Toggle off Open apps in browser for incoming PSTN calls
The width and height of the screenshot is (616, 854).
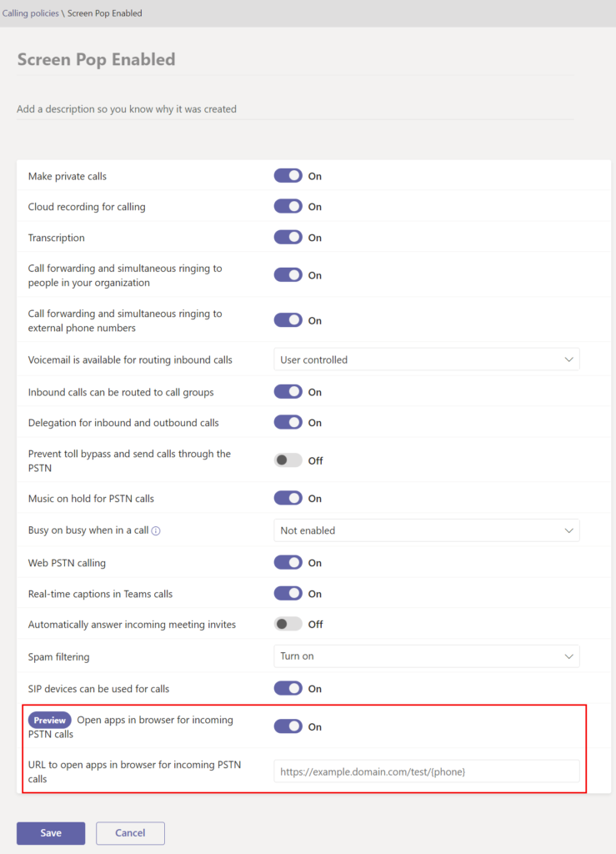(288, 726)
